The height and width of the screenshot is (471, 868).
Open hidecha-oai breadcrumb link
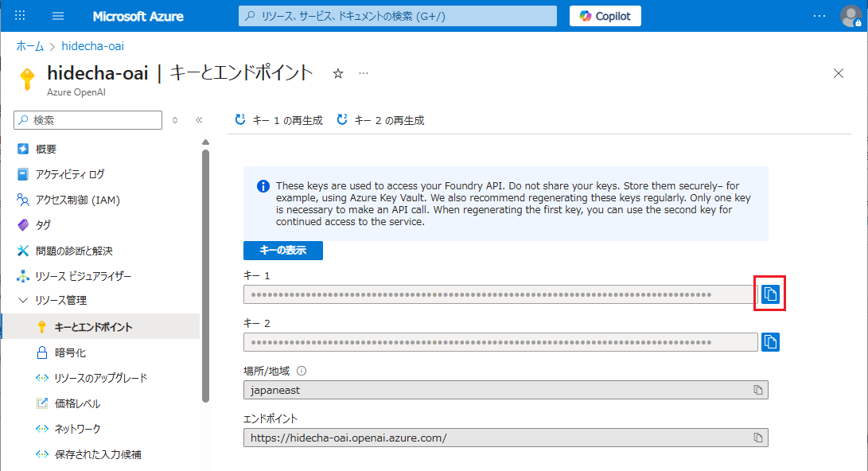[x=92, y=46]
